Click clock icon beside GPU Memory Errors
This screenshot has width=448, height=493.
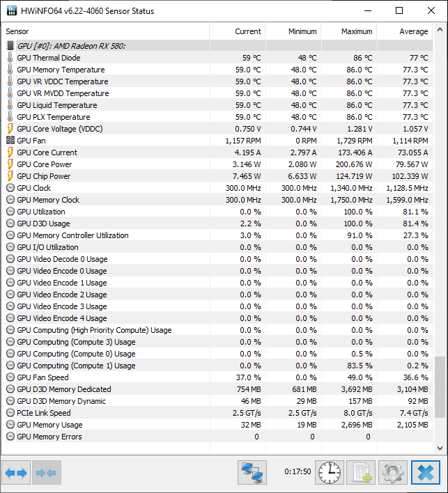click(x=10, y=437)
